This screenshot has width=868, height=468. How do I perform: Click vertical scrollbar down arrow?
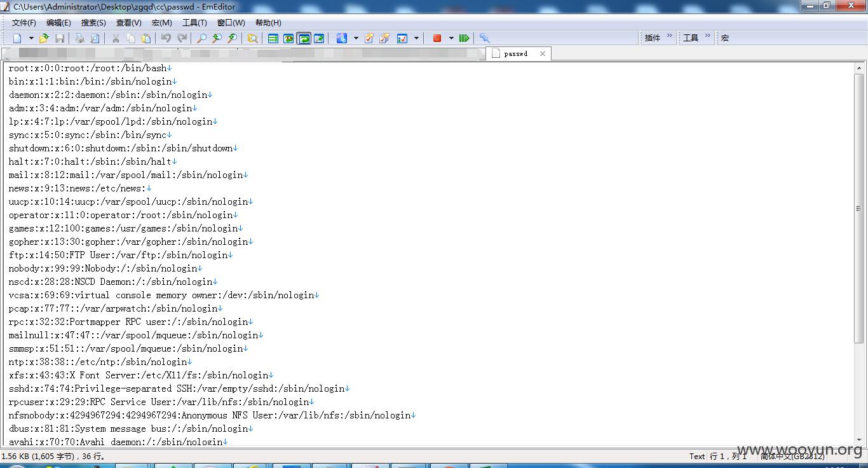(858, 439)
